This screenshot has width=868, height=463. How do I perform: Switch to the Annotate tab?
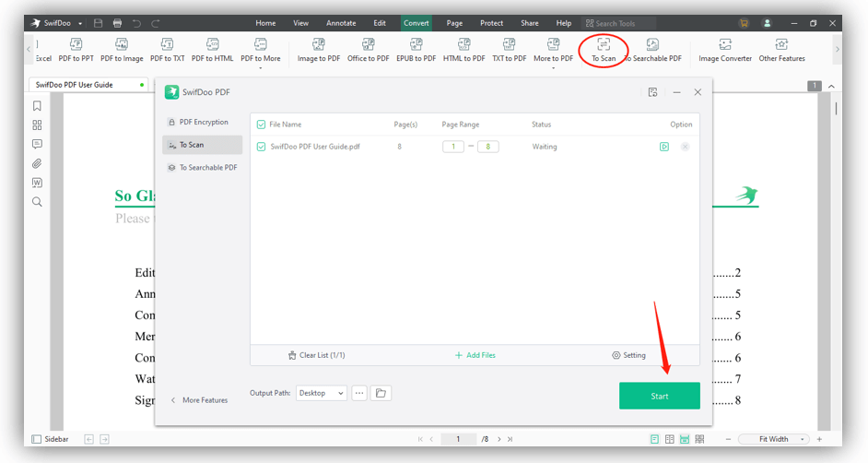point(341,23)
